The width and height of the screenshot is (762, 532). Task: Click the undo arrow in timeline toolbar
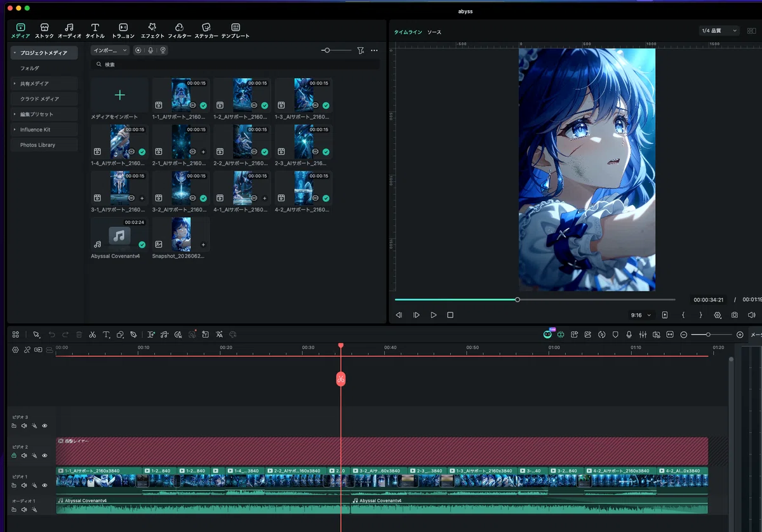[51, 335]
